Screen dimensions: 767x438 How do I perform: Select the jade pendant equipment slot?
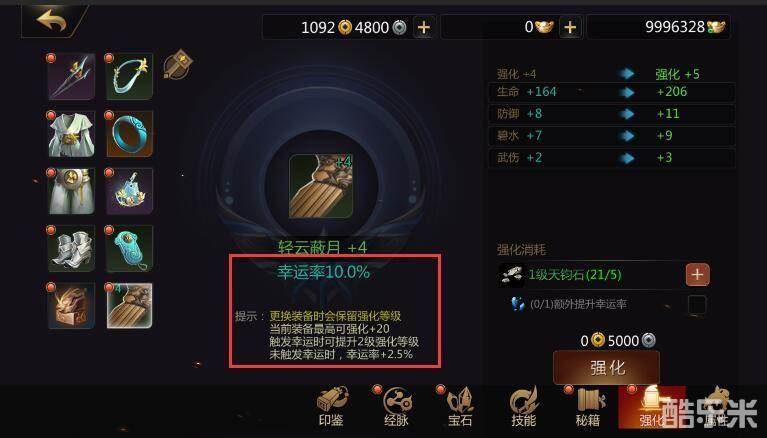tap(130, 249)
